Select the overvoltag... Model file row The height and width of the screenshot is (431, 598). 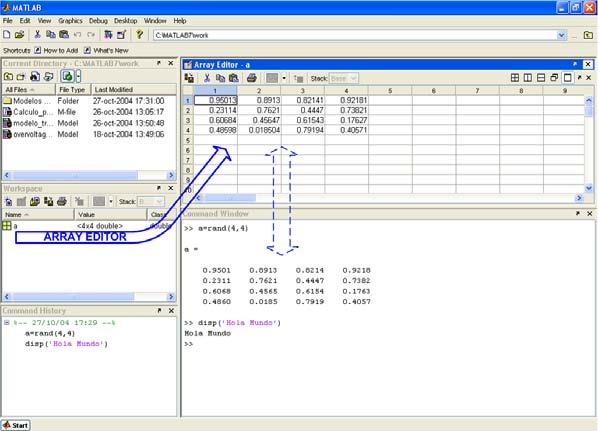click(89, 134)
